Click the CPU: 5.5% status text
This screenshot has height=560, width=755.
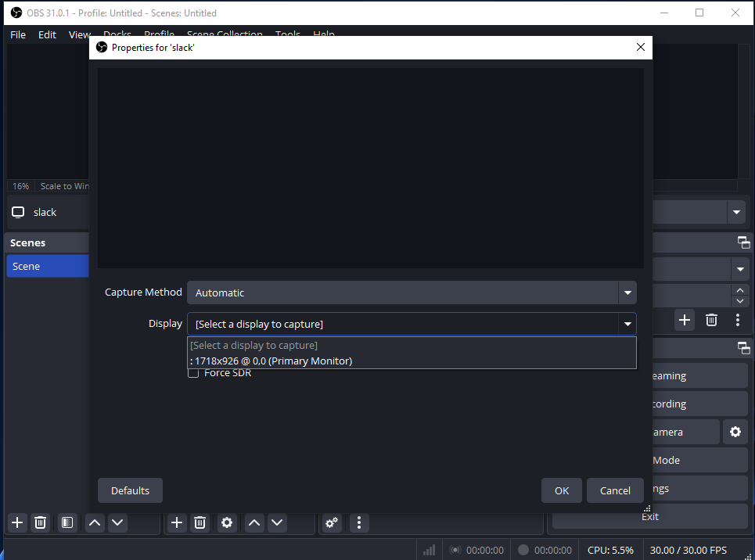tap(610, 550)
